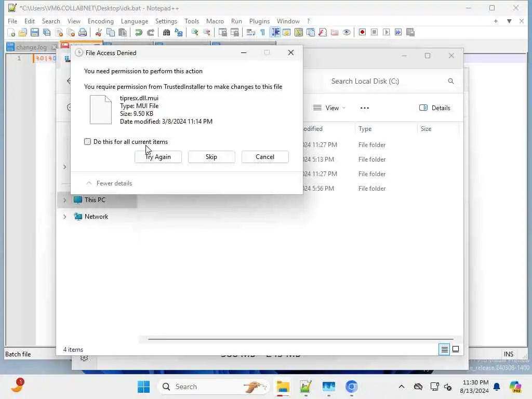The image size is (532, 399).
Task: Click the Paste toolbar icon
Action: pyautogui.click(x=123, y=33)
